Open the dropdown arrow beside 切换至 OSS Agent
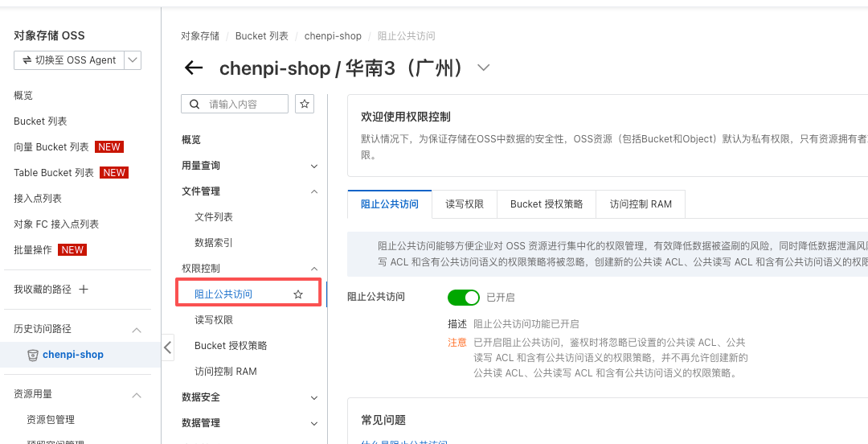Image resolution: width=868 pixels, height=444 pixels. tap(133, 60)
